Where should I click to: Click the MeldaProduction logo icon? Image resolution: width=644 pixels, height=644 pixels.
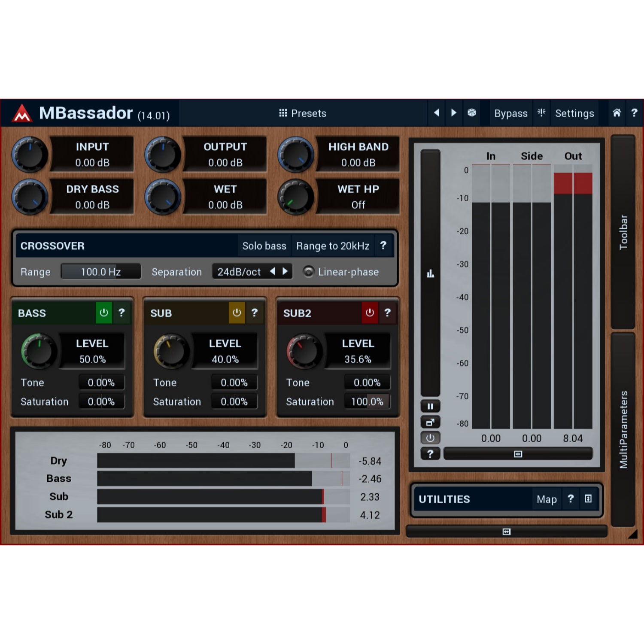click(22, 114)
